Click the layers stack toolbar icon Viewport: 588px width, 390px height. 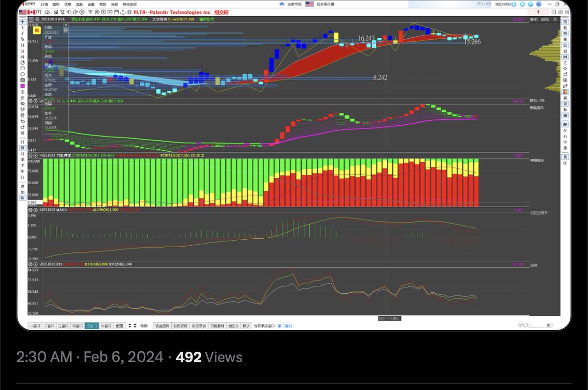129,11
